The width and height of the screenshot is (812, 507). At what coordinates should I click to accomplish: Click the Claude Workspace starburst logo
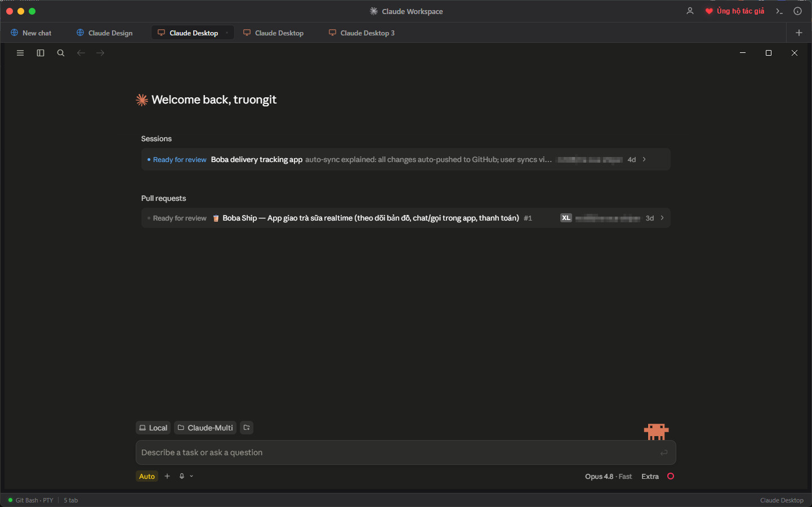tap(373, 11)
